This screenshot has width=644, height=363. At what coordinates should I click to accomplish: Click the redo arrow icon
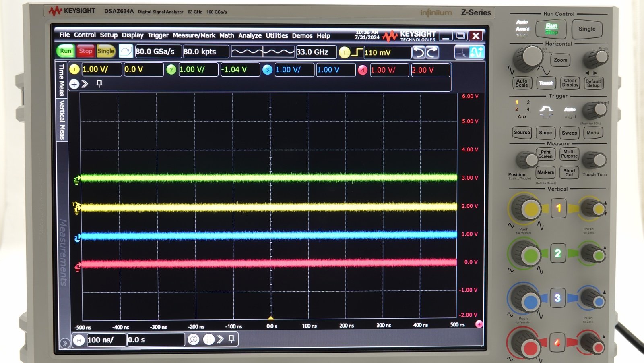[x=432, y=52]
